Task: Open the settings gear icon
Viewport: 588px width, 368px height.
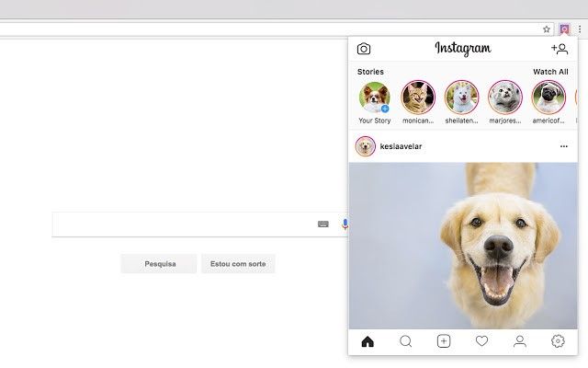Action: [558, 341]
